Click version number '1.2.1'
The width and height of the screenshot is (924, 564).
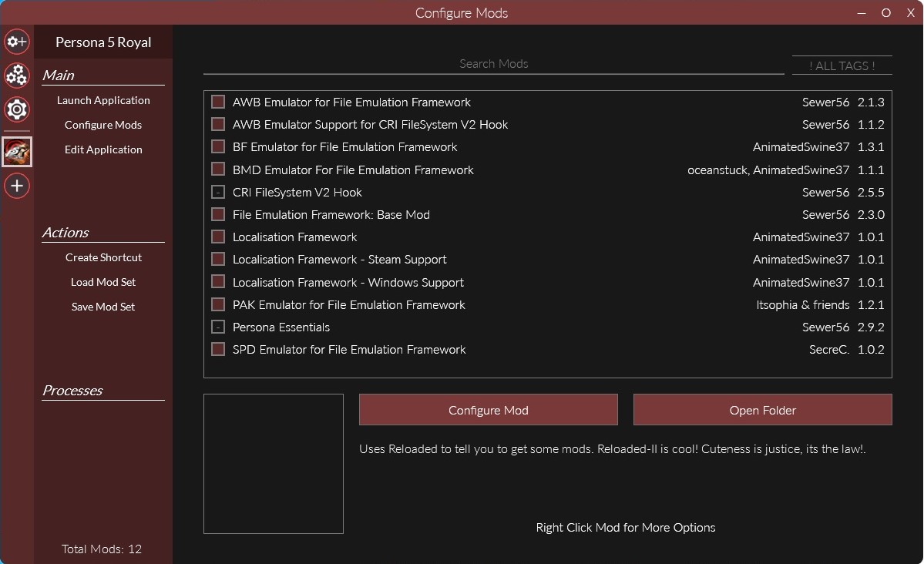tap(871, 304)
